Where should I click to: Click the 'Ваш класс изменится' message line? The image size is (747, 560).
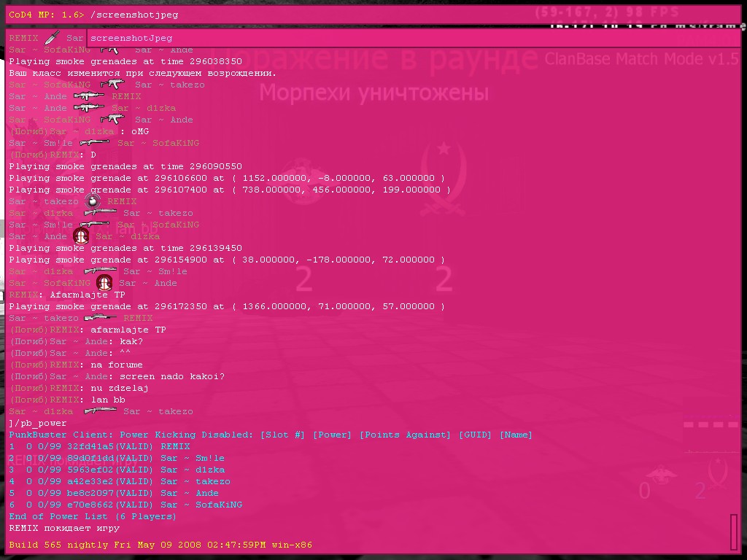click(142, 74)
